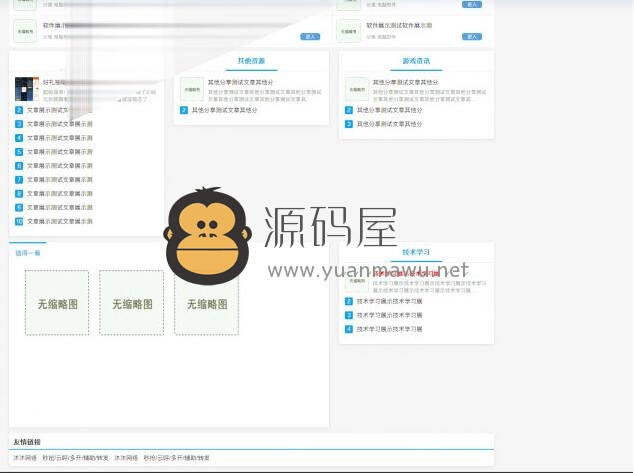
Task: Open article number 2 in the 文章展示 list
Action: 49,110
